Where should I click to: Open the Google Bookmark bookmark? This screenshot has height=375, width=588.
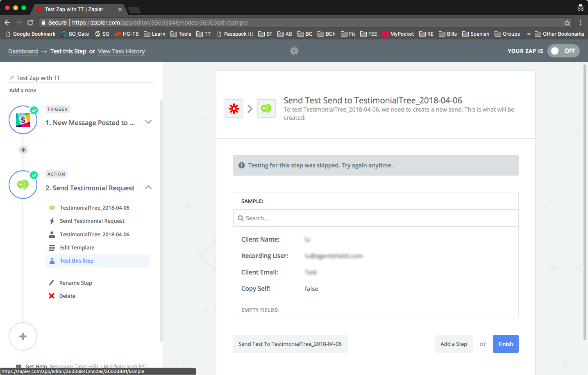point(31,34)
